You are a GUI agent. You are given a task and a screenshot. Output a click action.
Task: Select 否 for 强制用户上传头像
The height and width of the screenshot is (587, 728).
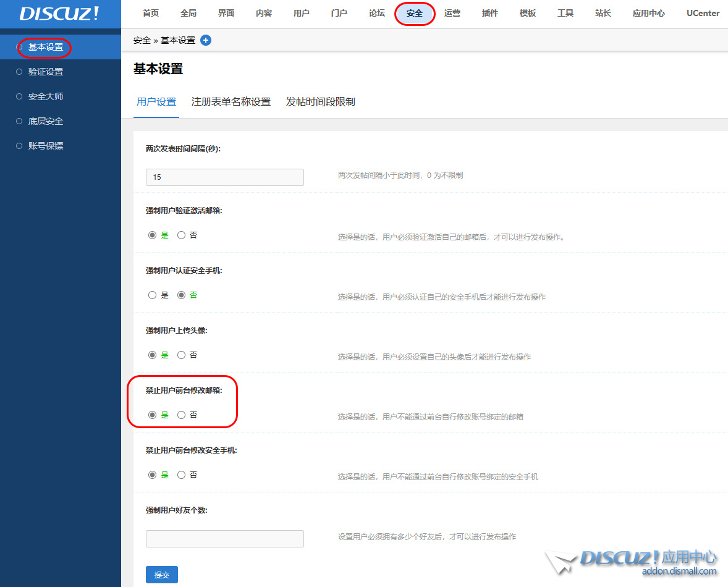pyautogui.click(x=181, y=355)
